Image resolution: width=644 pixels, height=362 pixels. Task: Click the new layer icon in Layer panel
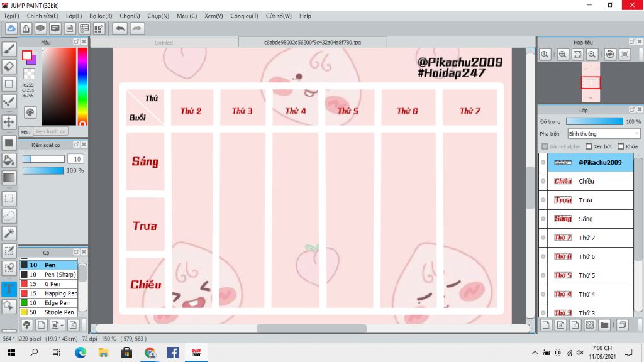(x=546, y=325)
